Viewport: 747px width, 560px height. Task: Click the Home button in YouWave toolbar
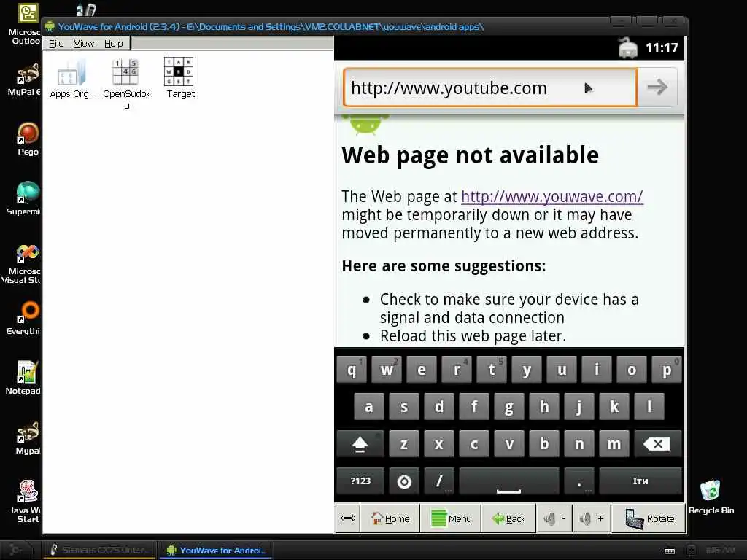coord(390,518)
